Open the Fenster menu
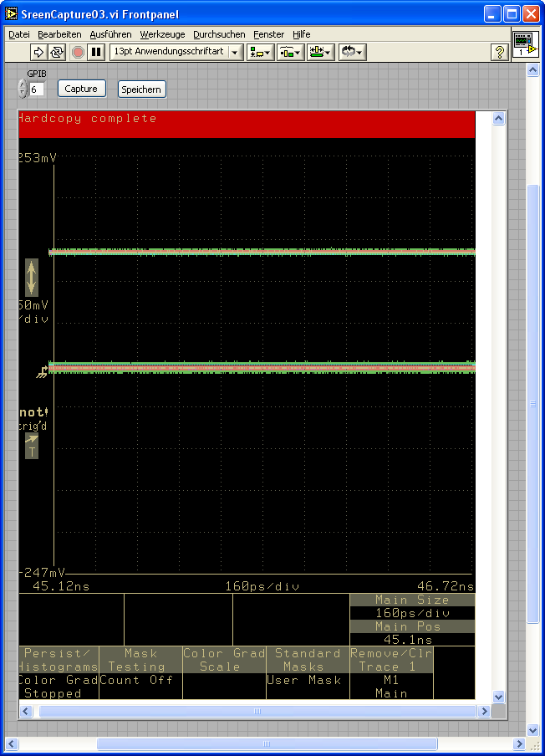Image resolution: width=545 pixels, height=756 pixels. pyautogui.click(x=268, y=34)
